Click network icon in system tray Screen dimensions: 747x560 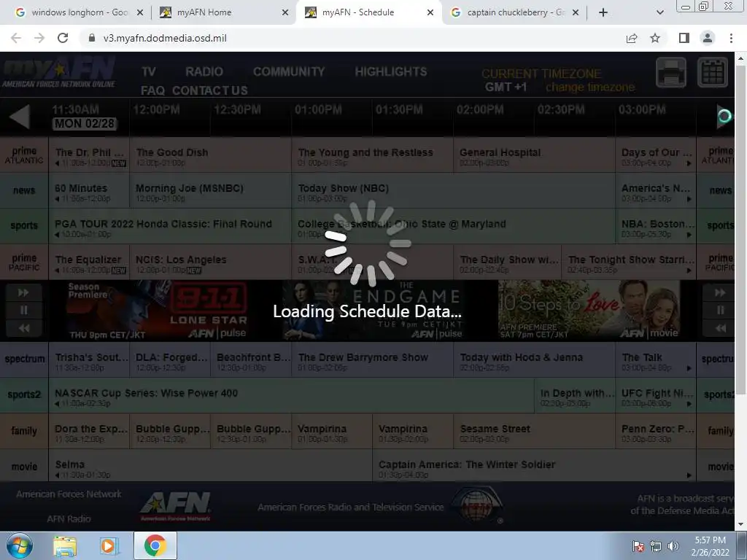(x=656, y=546)
